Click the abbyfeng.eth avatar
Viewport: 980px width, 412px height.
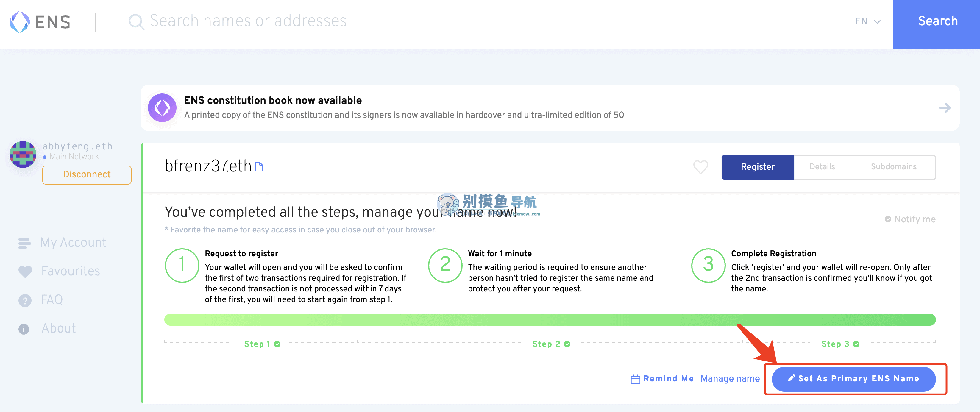23,154
